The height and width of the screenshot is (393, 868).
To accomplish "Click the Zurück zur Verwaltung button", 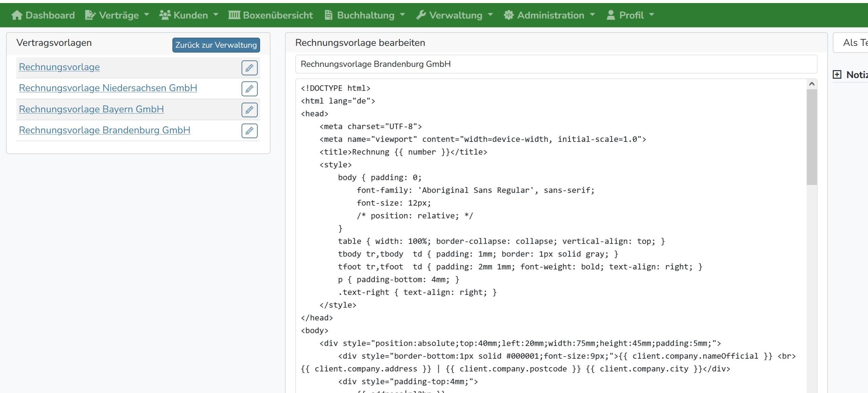I will coord(216,45).
